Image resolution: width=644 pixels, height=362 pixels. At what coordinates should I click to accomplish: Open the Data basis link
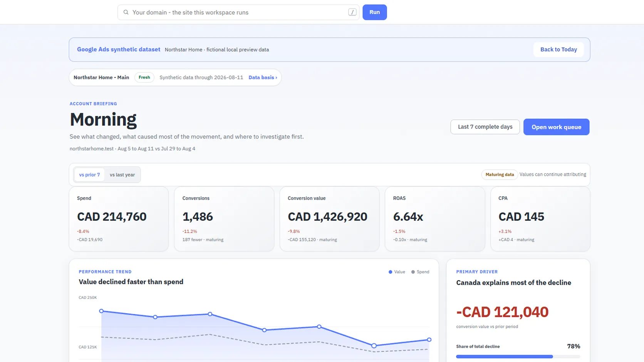tap(263, 77)
